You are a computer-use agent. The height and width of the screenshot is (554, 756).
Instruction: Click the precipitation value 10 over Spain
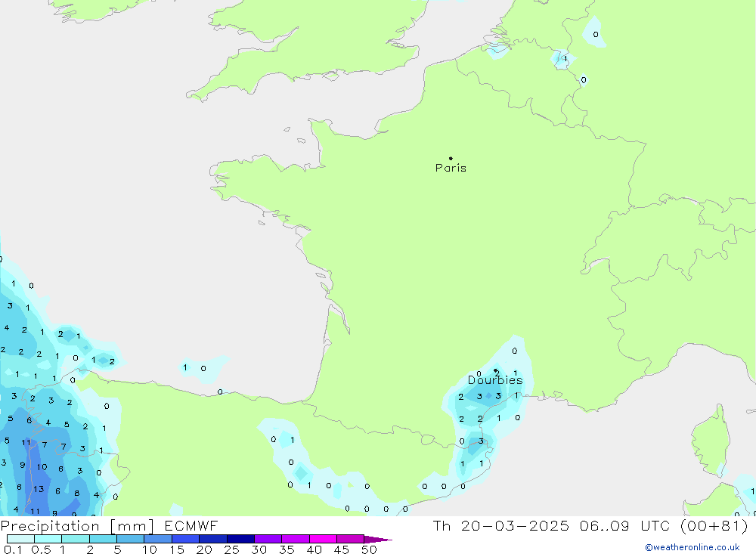tap(42, 467)
